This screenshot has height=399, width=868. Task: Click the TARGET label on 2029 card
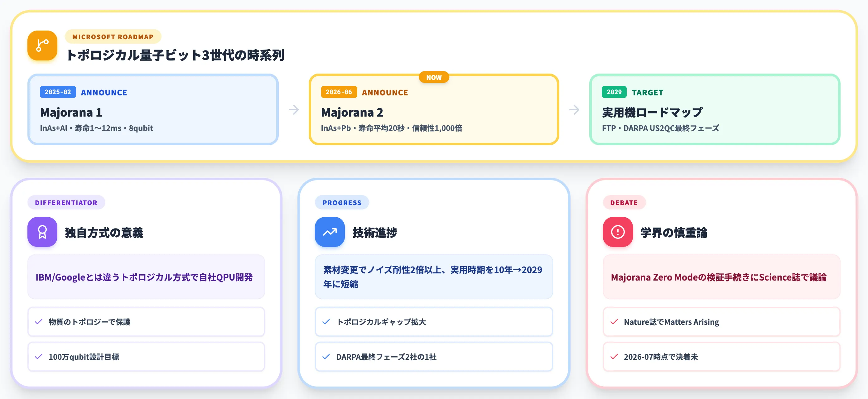click(x=647, y=92)
